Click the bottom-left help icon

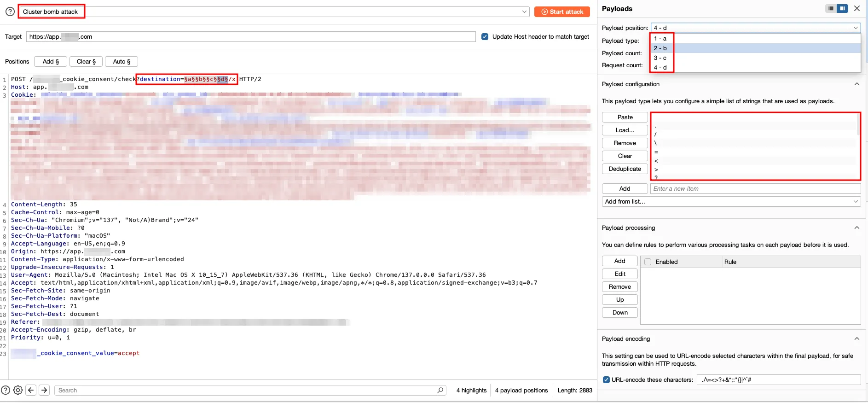click(6, 390)
